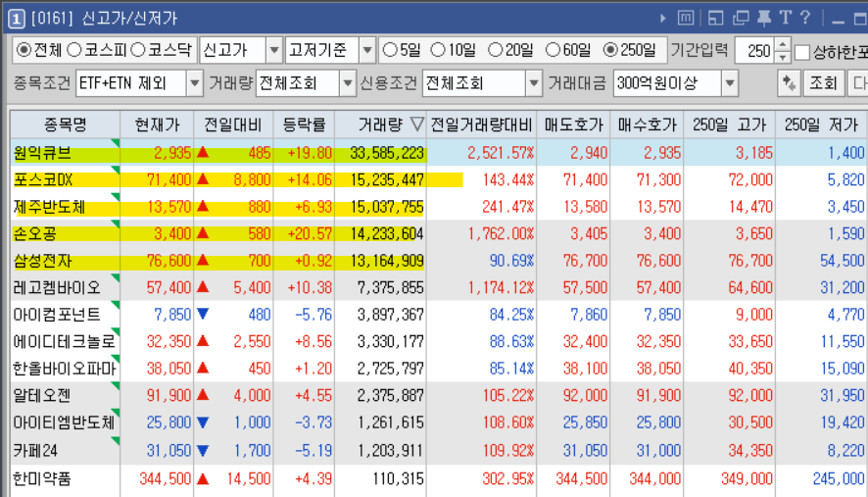
Task: Click the 매수호가 column header
Action: [x=648, y=124]
